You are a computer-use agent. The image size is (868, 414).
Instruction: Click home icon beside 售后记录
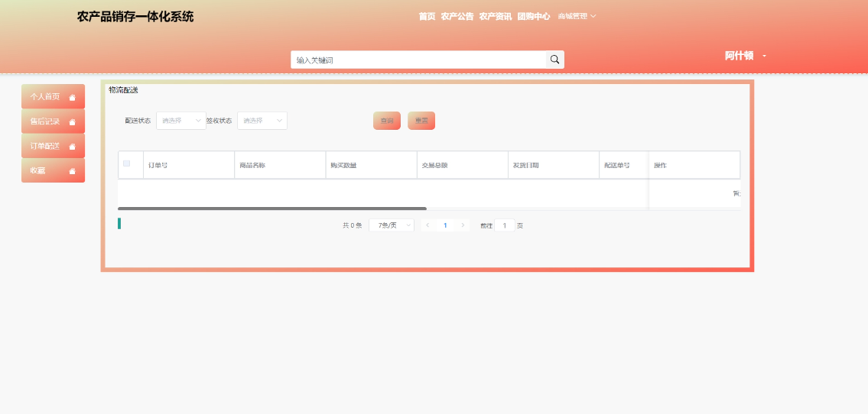pos(72,122)
